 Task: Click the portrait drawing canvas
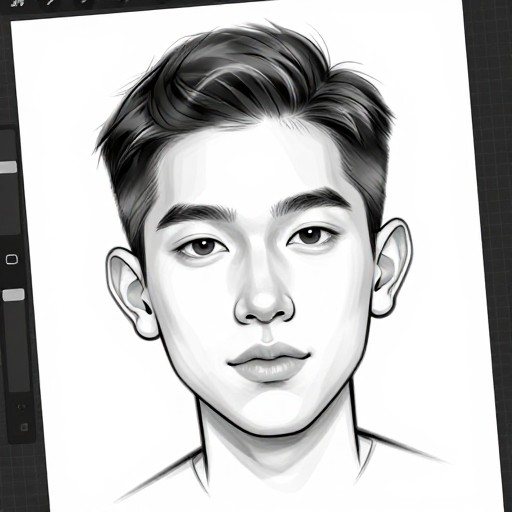(257, 257)
